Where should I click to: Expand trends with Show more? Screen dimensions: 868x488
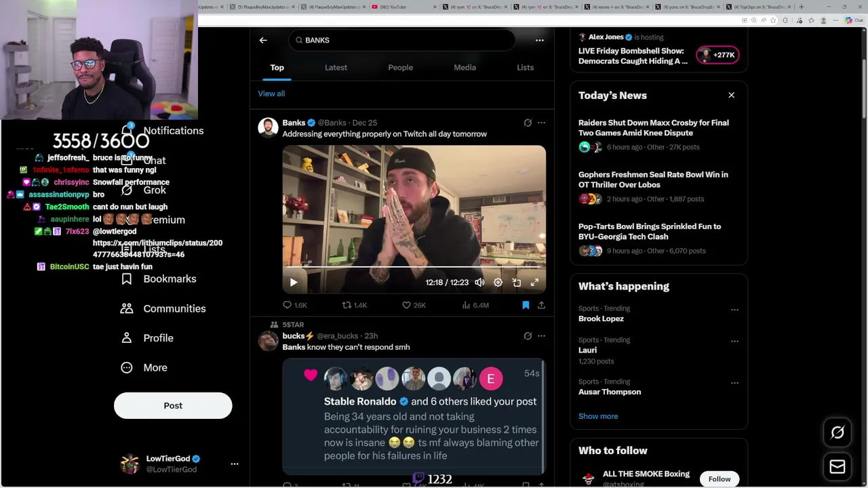tap(598, 416)
